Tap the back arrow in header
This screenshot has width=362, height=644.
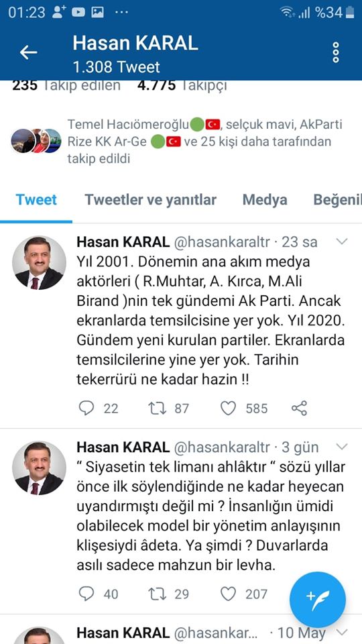(28, 52)
